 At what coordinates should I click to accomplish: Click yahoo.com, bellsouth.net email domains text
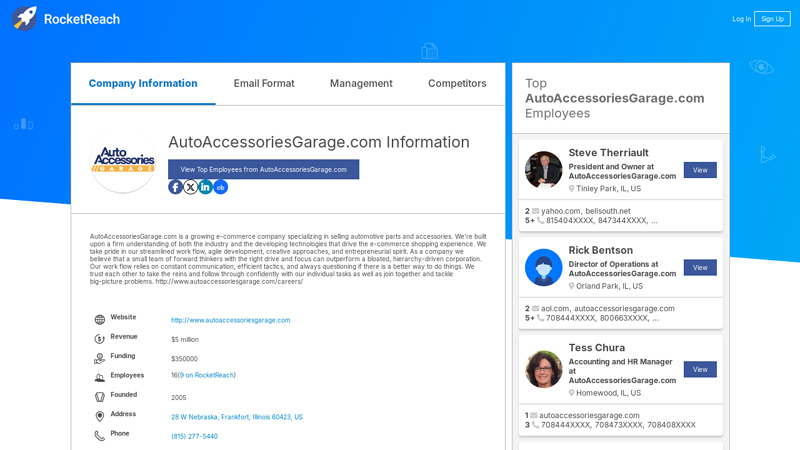pyautogui.click(x=586, y=211)
